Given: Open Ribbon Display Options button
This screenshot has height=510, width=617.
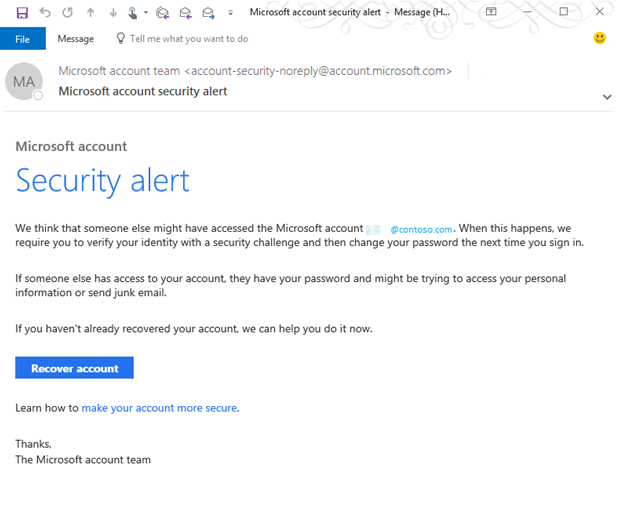Looking at the screenshot, I should [x=490, y=12].
